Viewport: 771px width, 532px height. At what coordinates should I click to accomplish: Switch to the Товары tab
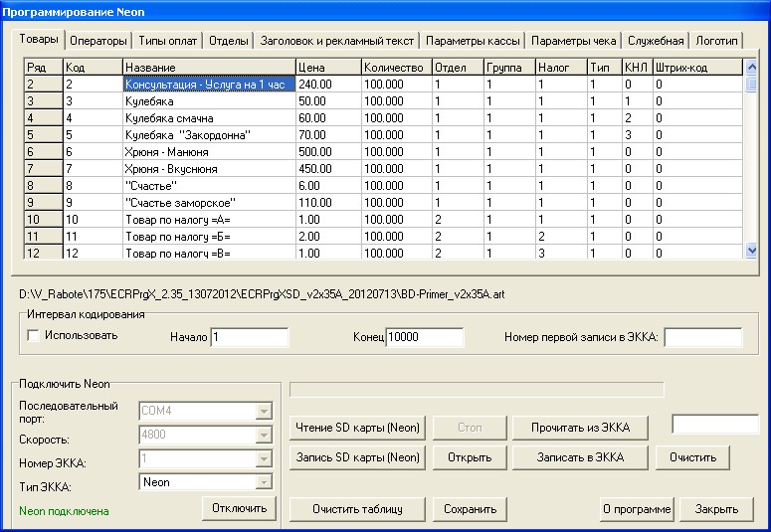pyautogui.click(x=39, y=40)
